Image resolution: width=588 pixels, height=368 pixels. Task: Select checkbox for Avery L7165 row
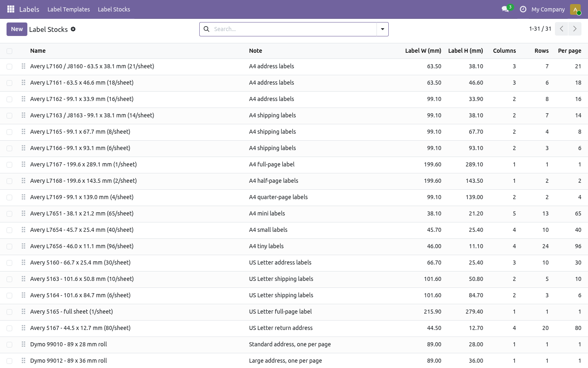pos(9,132)
